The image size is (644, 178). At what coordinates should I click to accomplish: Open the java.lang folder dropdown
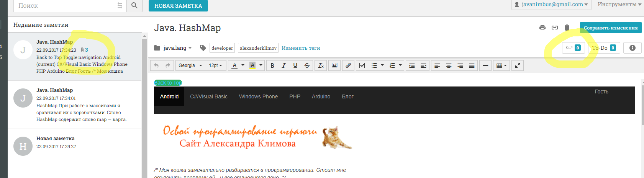click(173, 48)
